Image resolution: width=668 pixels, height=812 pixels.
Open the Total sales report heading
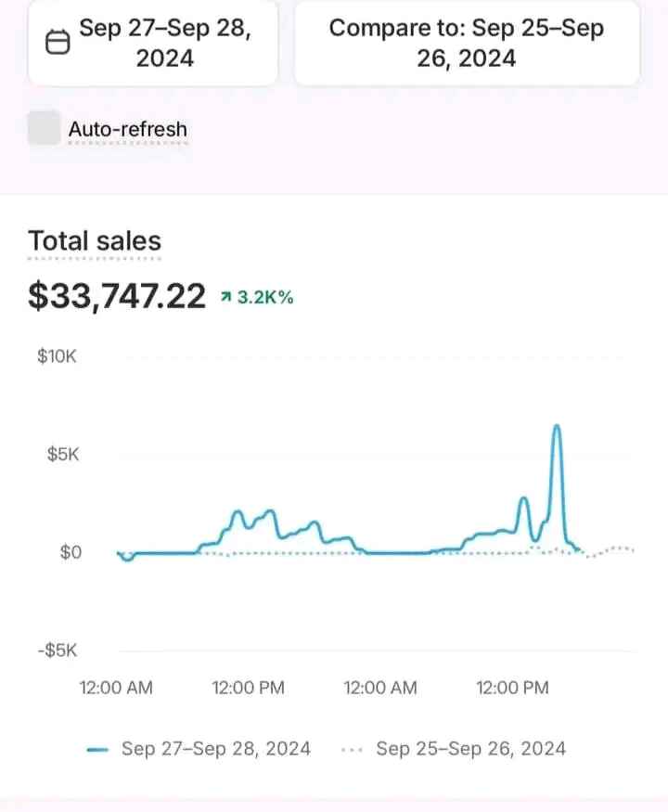tap(95, 241)
